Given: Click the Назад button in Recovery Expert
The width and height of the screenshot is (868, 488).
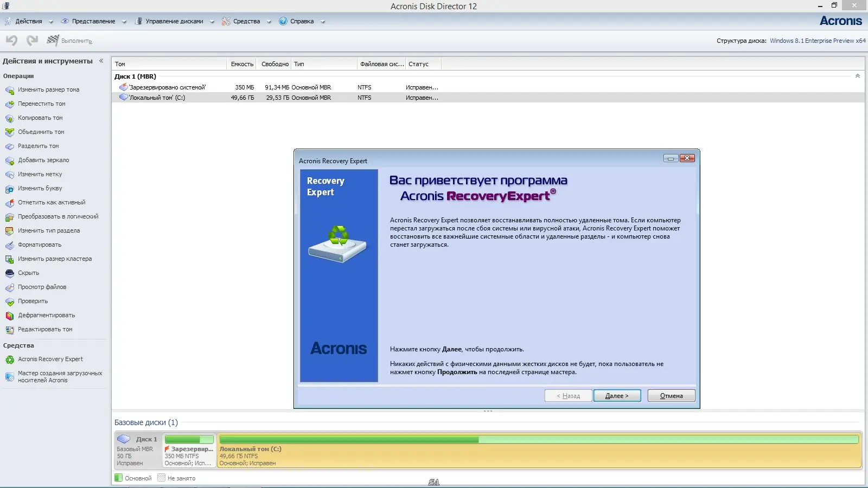Looking at the screenshot, I should point(568,396).
